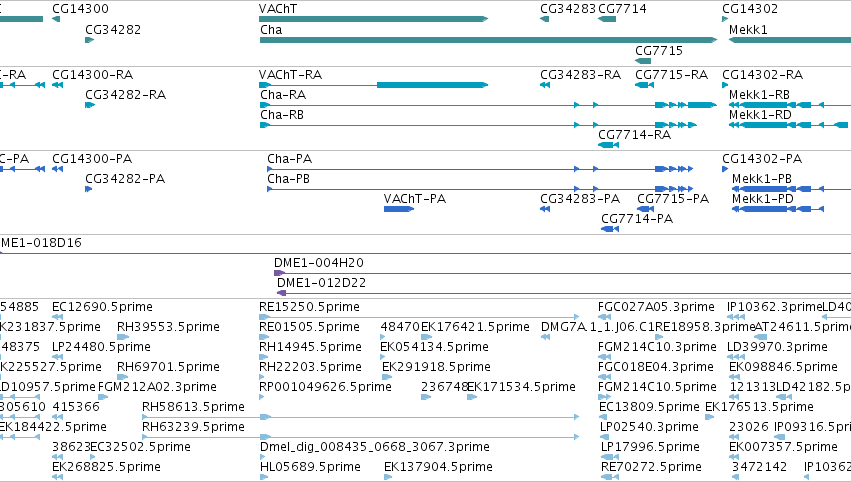Click the CG34283 gene label

point(568,9)
